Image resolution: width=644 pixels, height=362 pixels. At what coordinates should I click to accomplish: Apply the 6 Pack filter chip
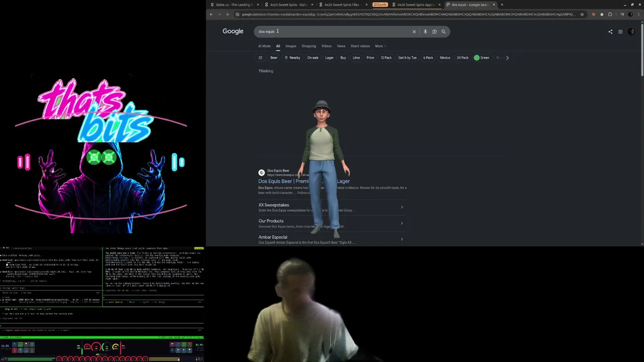[428, 58]
